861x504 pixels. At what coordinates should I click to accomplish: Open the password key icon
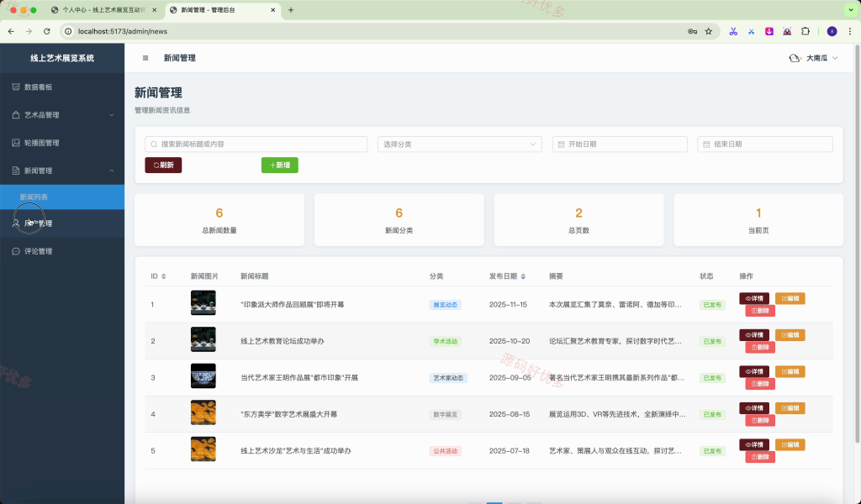(693, 31)
